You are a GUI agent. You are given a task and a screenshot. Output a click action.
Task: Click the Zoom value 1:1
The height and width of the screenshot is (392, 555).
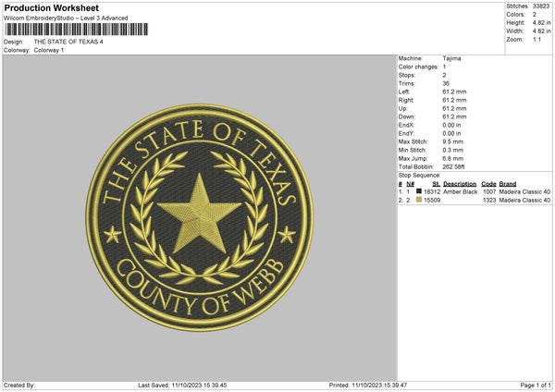point(536,39)
